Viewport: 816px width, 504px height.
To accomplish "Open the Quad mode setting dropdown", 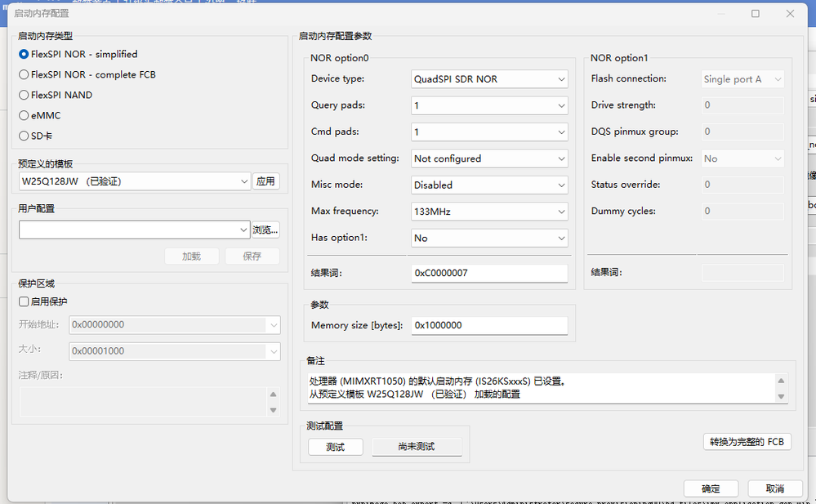I will click(489, 158).
